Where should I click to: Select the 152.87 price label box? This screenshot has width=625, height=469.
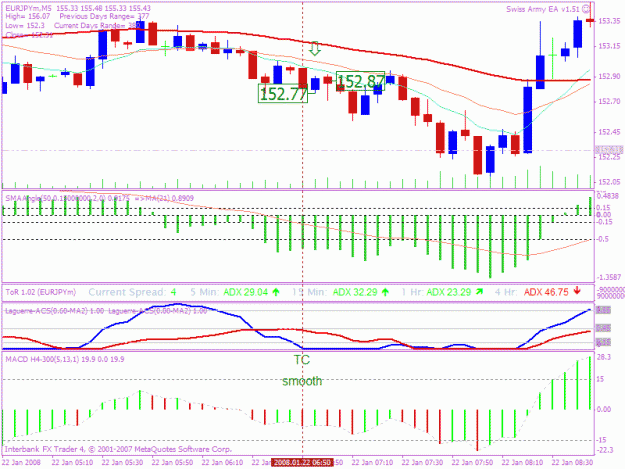tap(360, 81)
